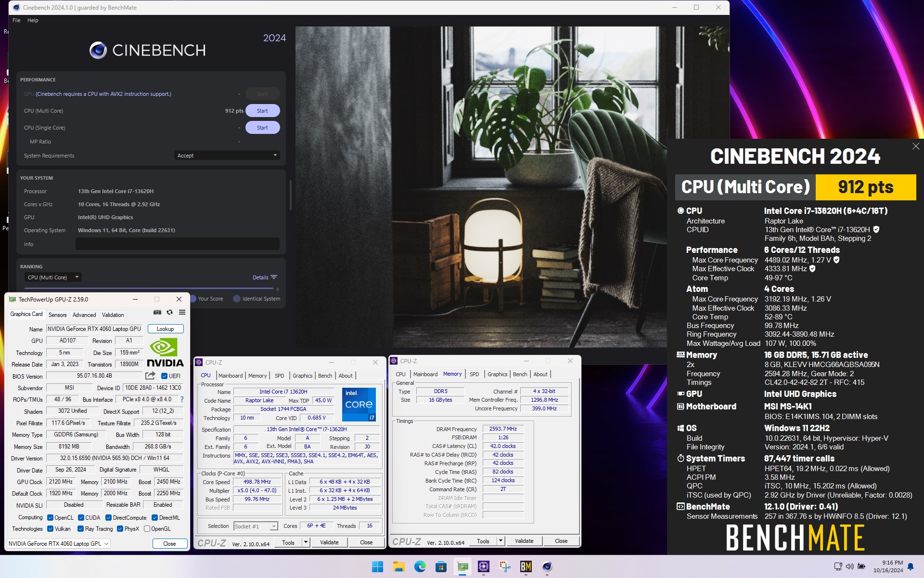Start the CPU (Multi Core) benchmark
Screen dimensions: 924x578
coord(262,111)
